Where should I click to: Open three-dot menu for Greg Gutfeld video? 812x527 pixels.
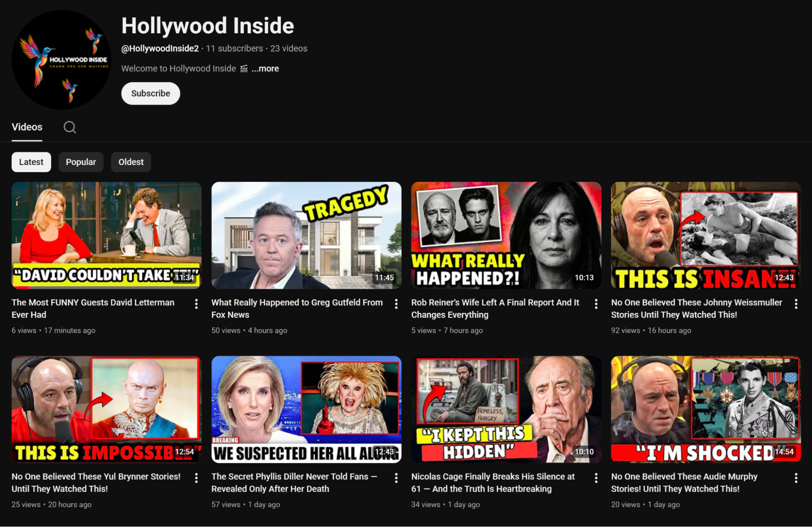(396, 304)
